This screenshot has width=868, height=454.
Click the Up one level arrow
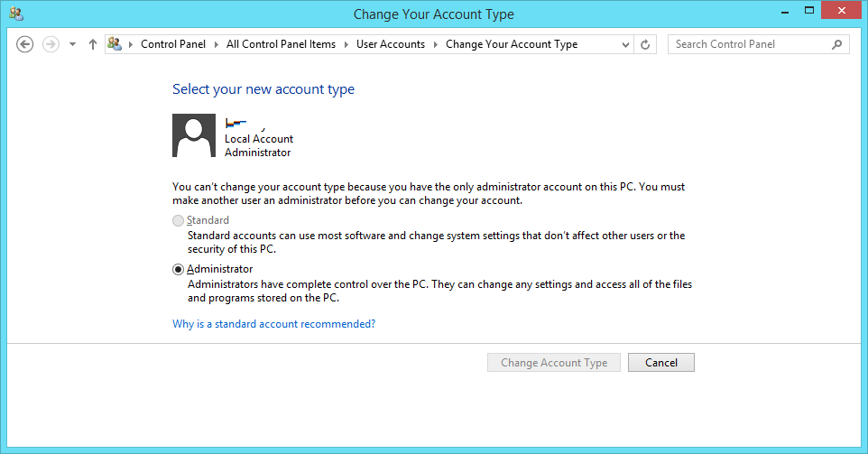[x=93, y=44]
